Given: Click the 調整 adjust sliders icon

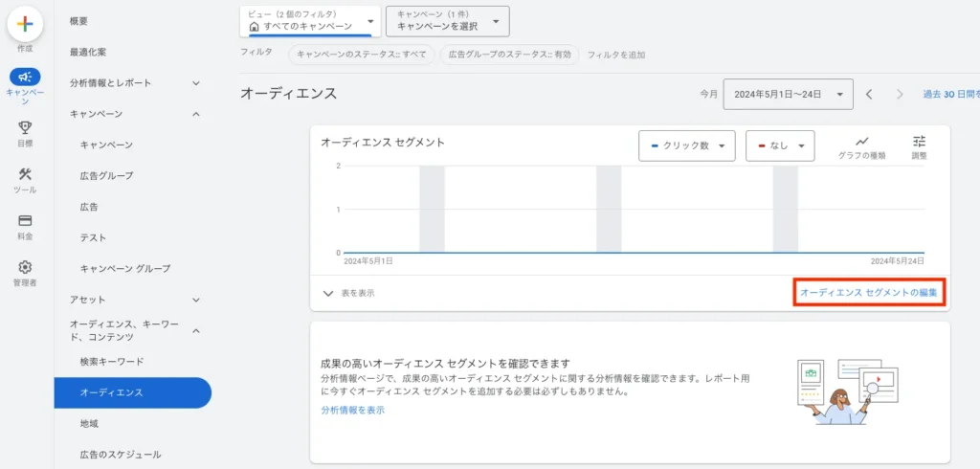Looking at the screenshot, I should coord(920,141).
